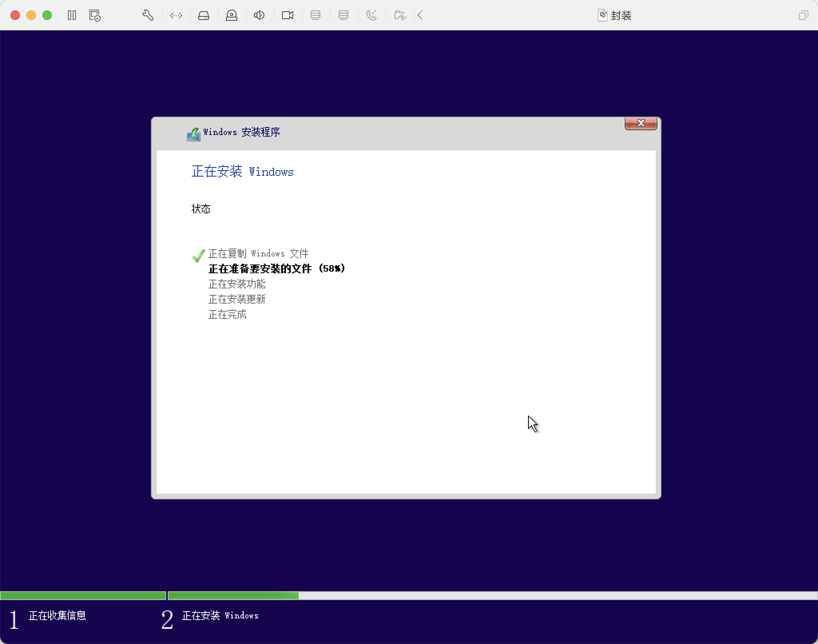
Task: Click first greyed-out storage device icon
Action: coord(316,16)
